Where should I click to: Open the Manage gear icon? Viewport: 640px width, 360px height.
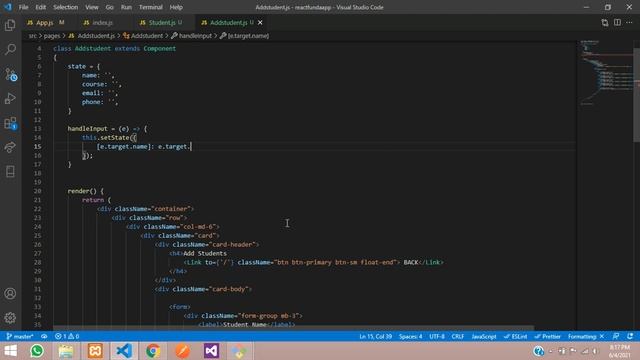click(10, 318)
